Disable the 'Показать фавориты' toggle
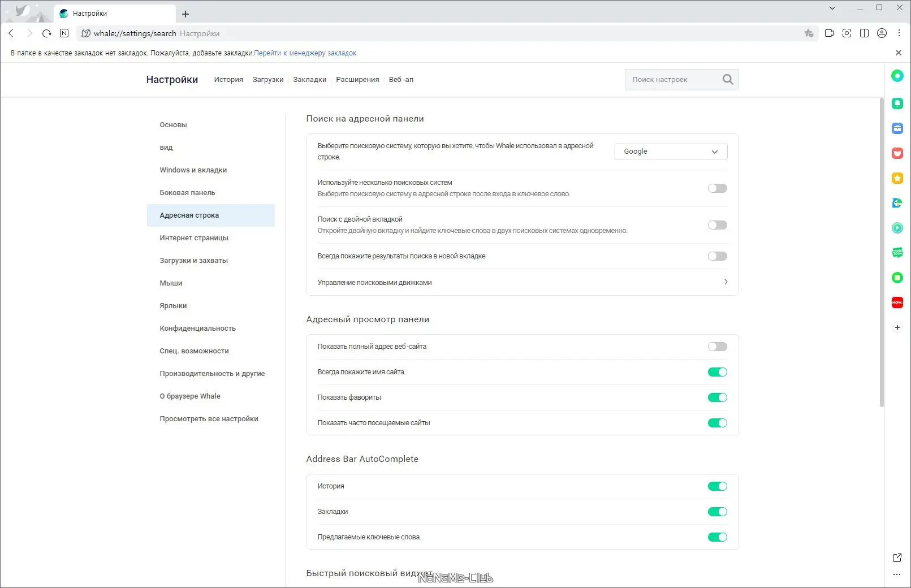 (717, 397)
